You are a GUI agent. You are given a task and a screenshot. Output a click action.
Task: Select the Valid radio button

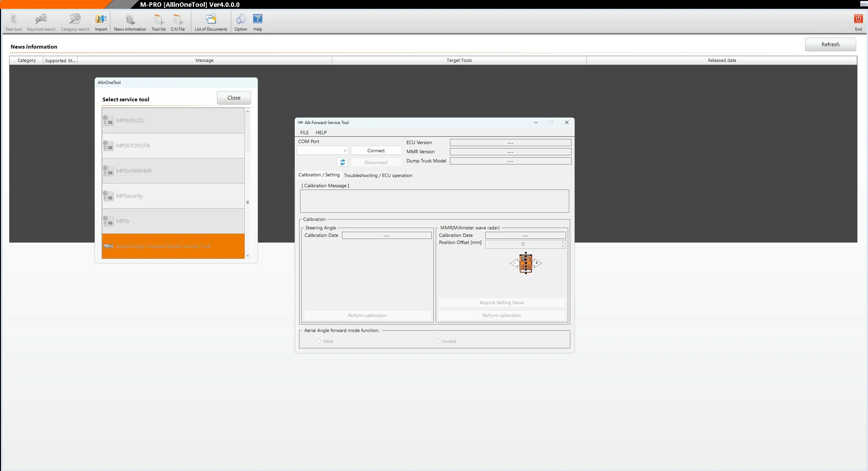point(318,341)
